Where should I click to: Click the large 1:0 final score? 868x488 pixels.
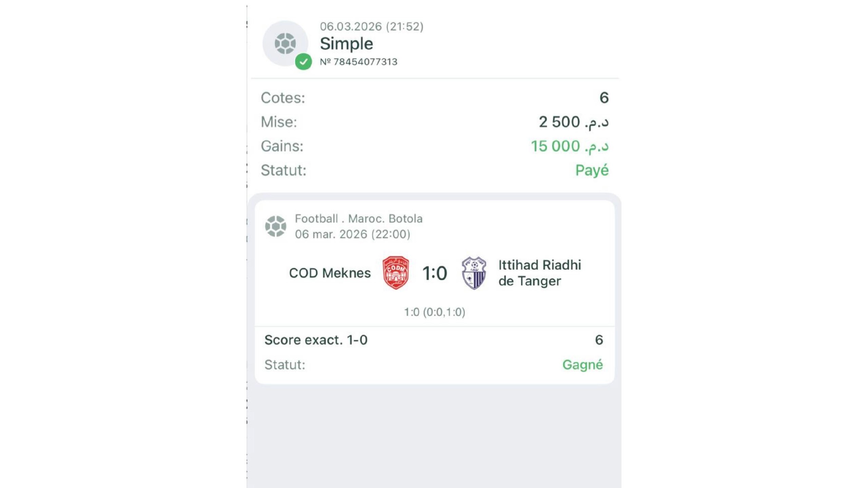point(435,273)
